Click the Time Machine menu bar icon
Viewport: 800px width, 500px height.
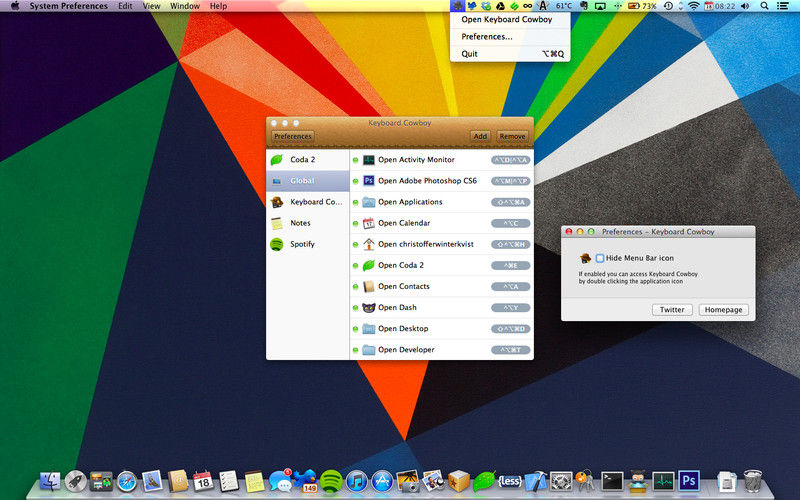[668, 6]
